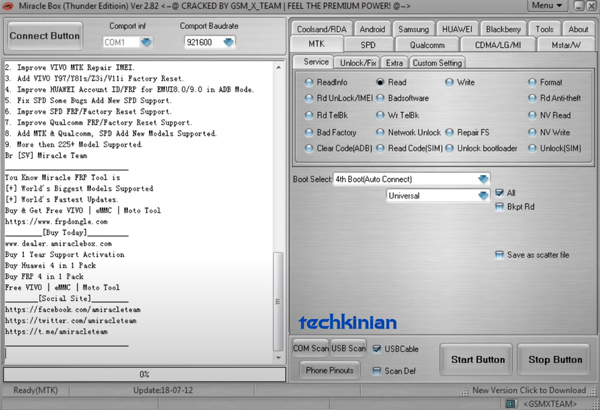Select the Rd Anti-theft option
The height and width of the screenshot is (410, 600).
point(532,98)
